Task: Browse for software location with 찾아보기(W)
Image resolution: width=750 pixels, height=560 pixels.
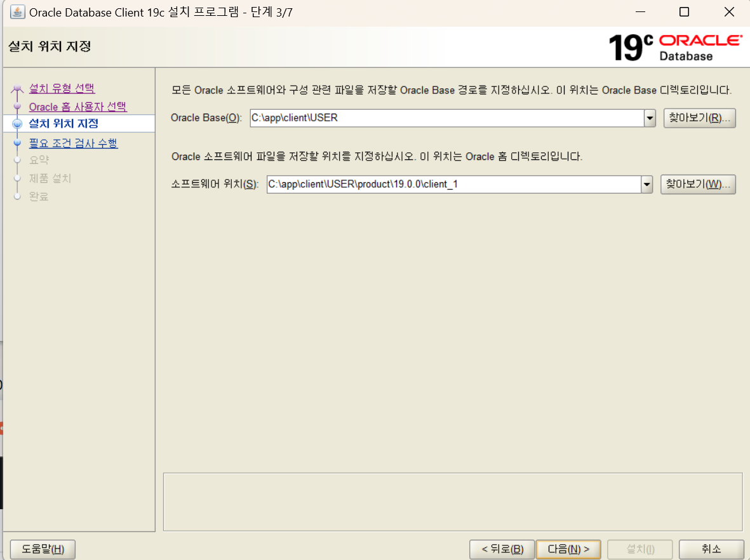Action: (698, 185)
